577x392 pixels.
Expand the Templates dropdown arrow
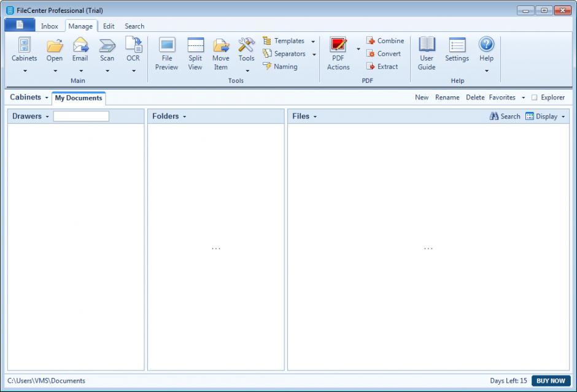click(313, 42)
